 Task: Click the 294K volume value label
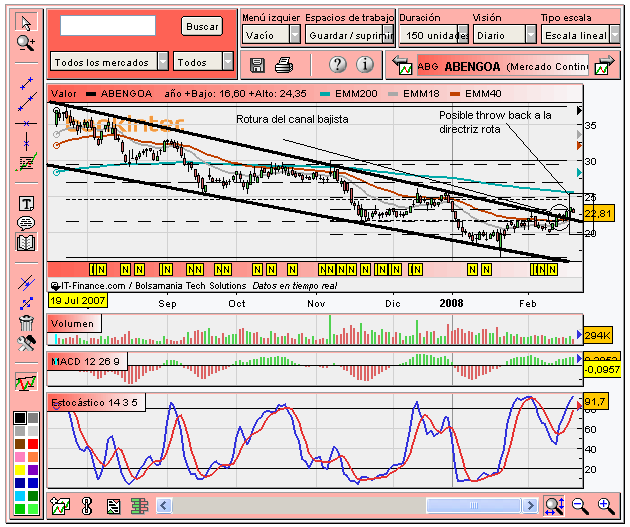(597, 335)
